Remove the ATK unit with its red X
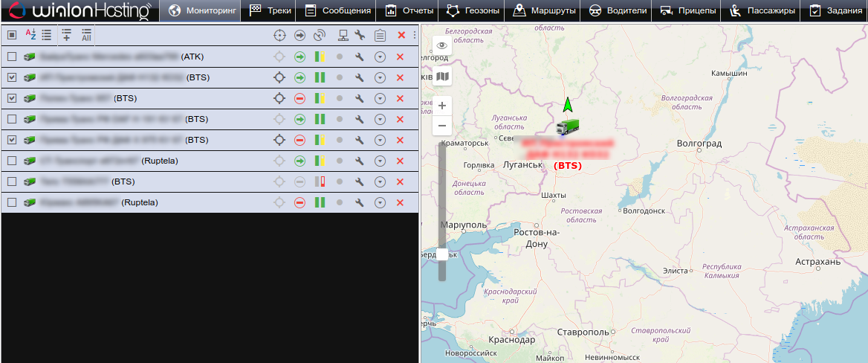The width and height of the screenshot is (868, 363). [400, 57]
